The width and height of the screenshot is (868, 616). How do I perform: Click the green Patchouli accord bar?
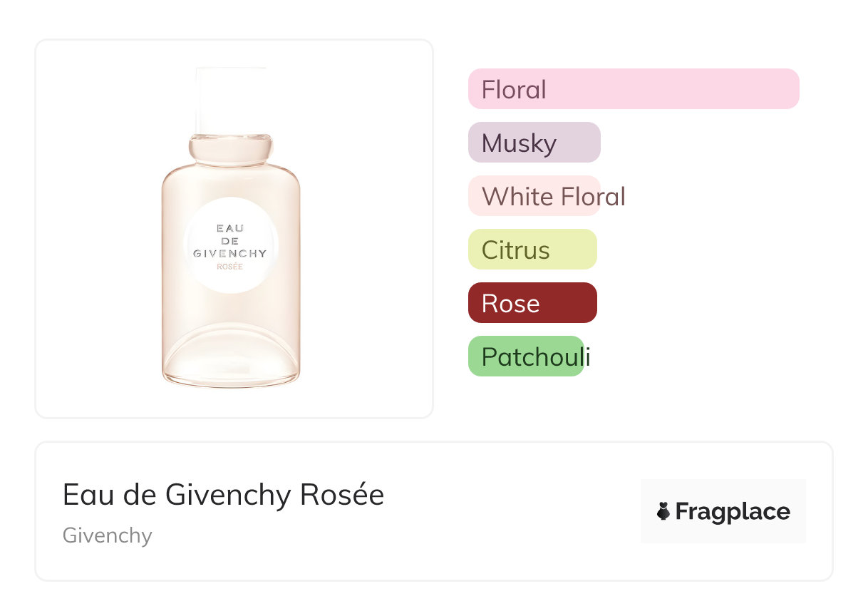(526, 356)
